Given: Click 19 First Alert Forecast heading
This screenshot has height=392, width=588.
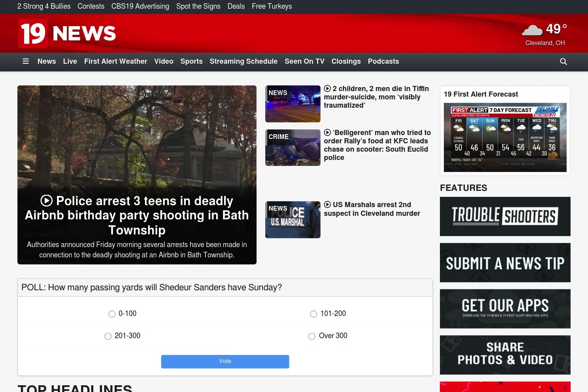Looking at the screenshot, I should click(481, 94).
